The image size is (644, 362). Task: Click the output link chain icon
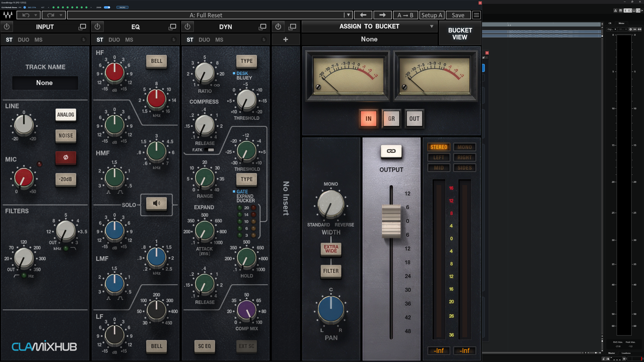pos(391,151)
